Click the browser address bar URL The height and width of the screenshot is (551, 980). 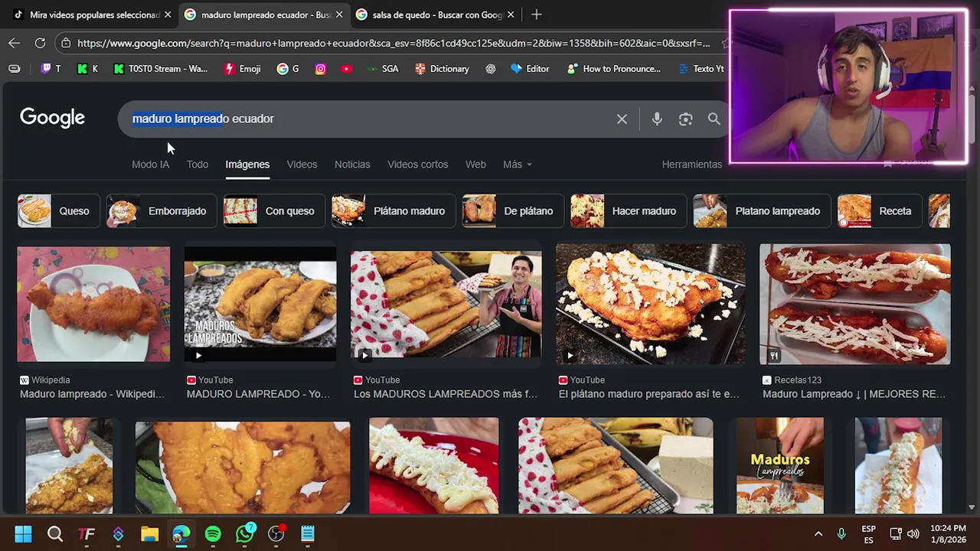click(x=393, y=43)
